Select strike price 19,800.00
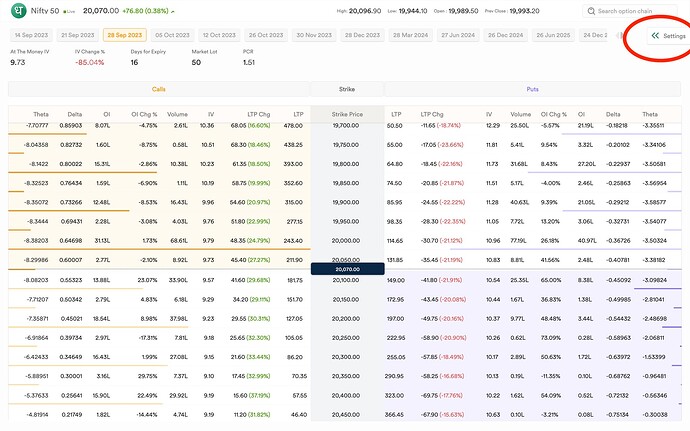 [346, 164]
